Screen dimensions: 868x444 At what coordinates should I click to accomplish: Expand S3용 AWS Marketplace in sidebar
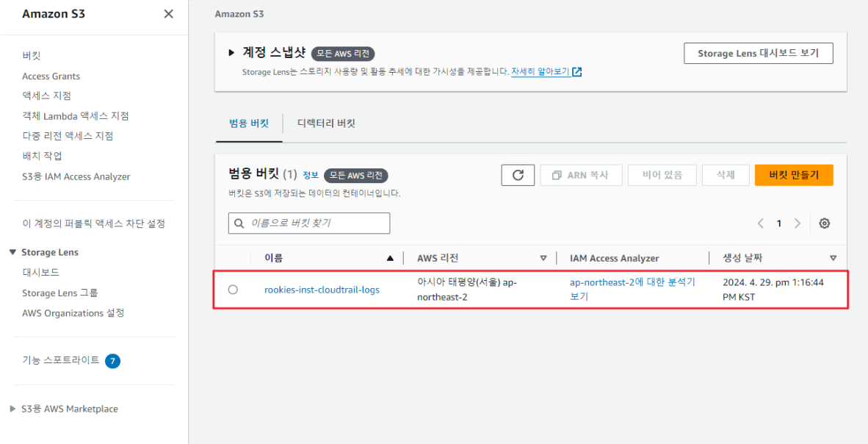[x=12, y=409]
